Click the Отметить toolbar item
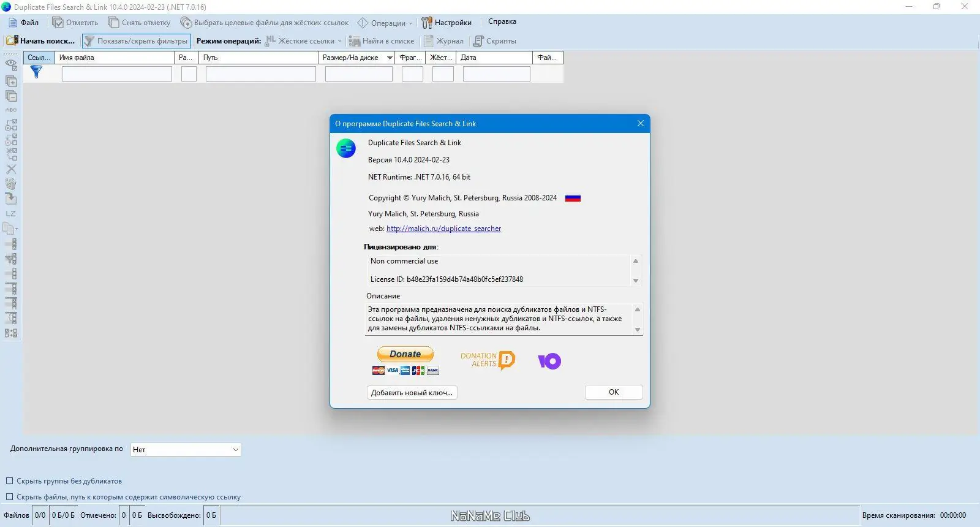Viewport: 980px width, 527px height. click(75, 23)
